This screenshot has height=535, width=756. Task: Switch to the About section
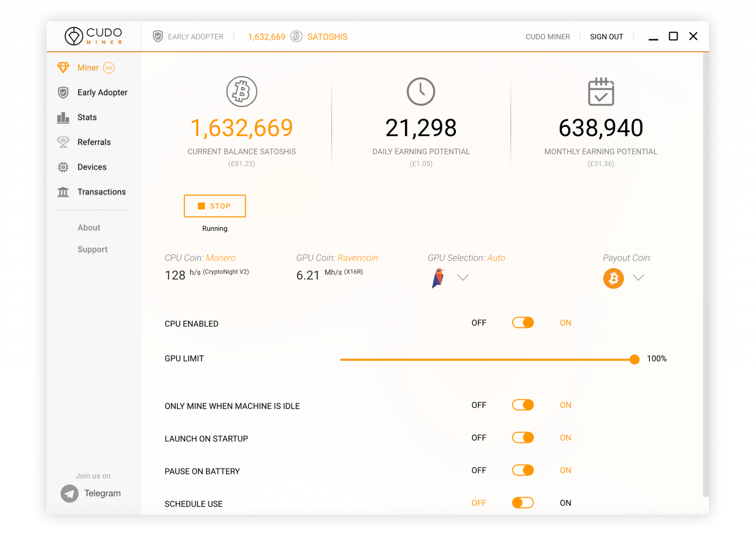pyautogui.click(x=89, y=227)
